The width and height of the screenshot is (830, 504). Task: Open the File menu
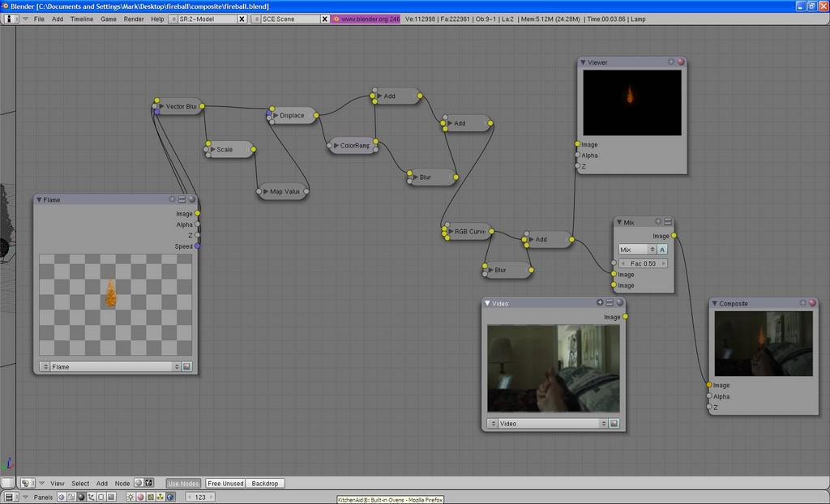click(x=39, y=19)
